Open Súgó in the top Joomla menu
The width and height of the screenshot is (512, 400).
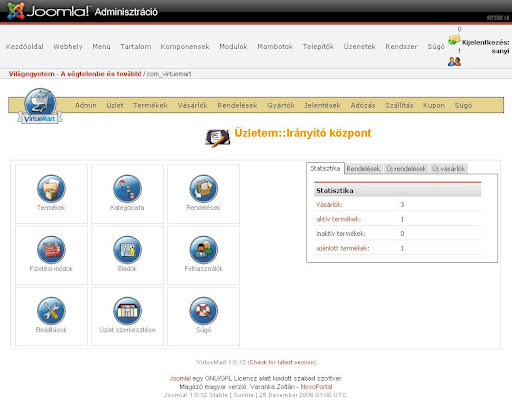click(x=436, y=47)
